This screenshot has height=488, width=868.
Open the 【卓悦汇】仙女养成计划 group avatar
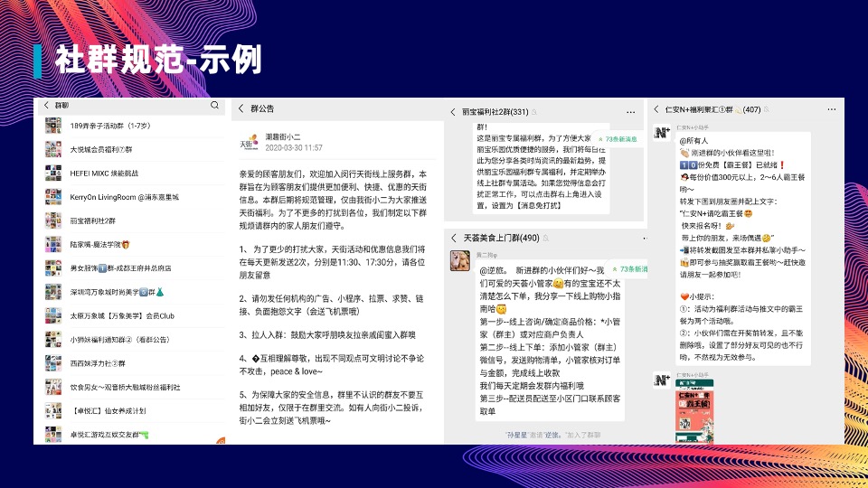pyautogui.click(x=53, y=411)
